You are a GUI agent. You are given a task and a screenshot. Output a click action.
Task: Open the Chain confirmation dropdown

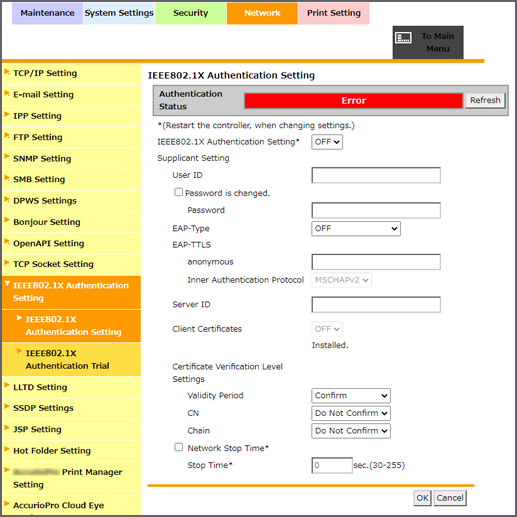(351, 431)
